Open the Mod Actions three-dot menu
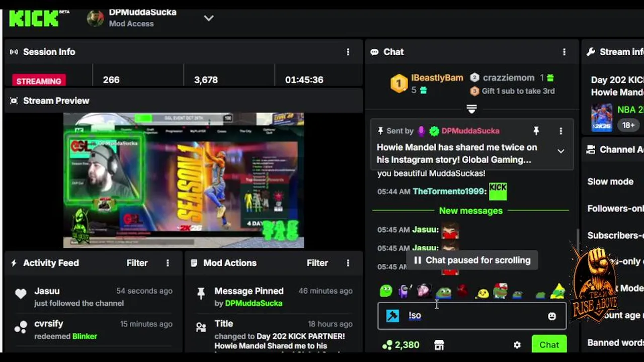The width and height of the screenshot is (644, 362). click(348, 263)
